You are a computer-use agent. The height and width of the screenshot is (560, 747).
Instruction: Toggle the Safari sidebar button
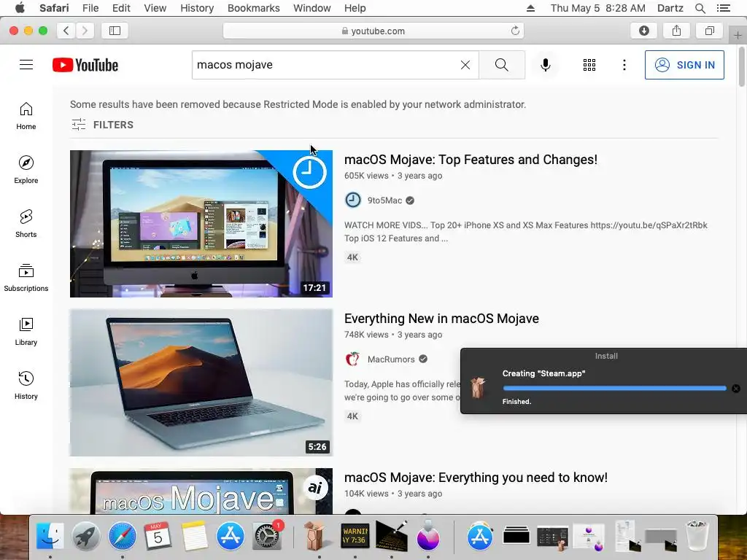click(115, 31)
